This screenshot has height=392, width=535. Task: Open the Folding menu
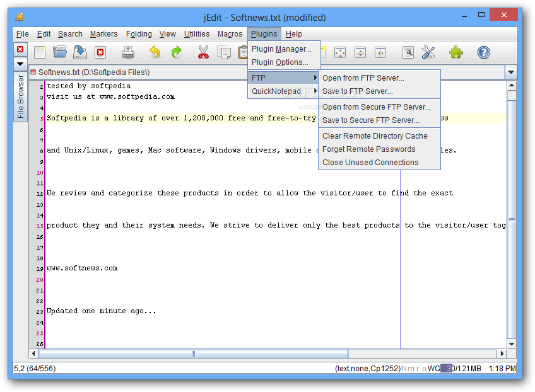point(139,34)
